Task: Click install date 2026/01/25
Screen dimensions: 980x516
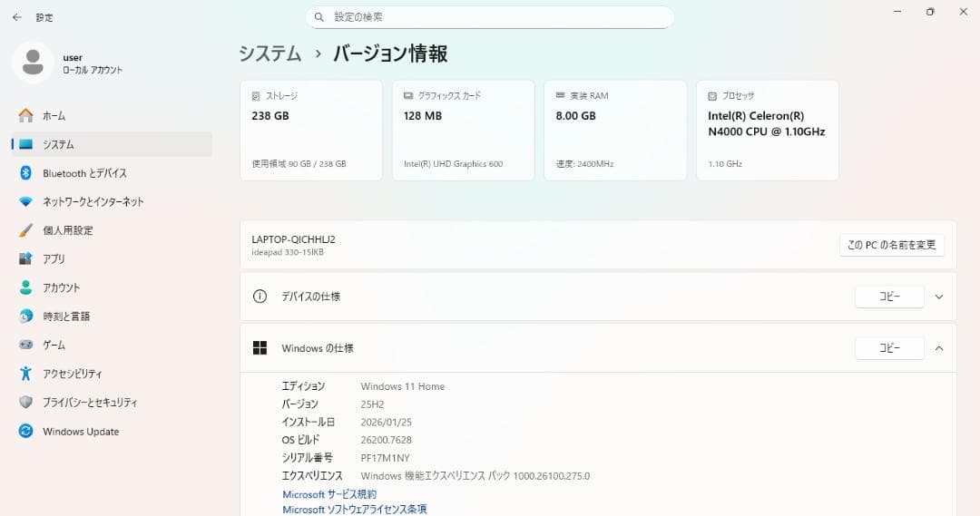Action: pyautogui.click(x=387, y=423)
